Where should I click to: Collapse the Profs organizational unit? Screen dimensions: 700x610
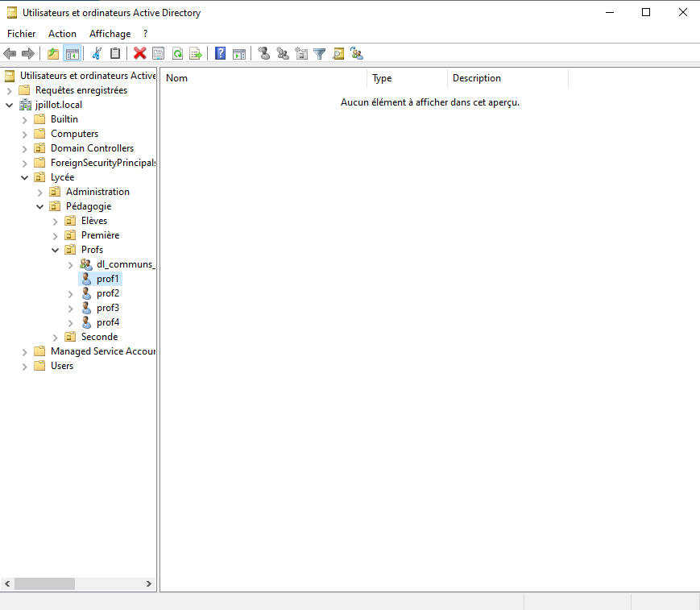pos(56,250)
